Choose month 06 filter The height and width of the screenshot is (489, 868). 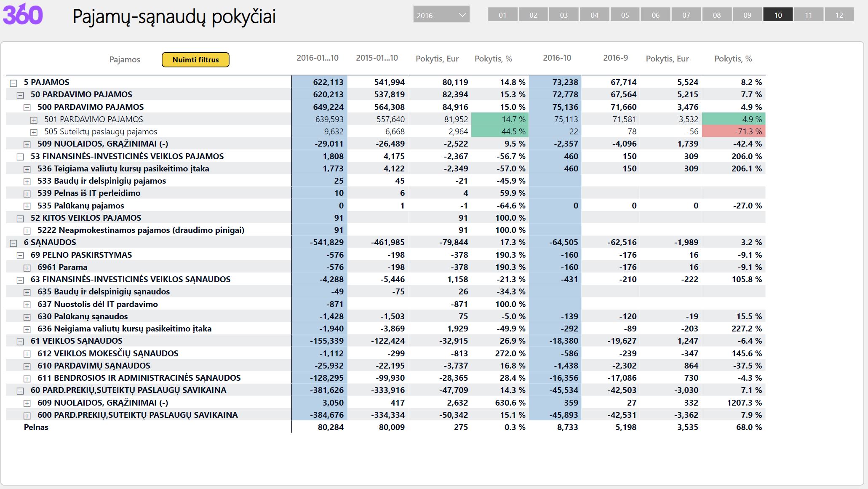pyautogui.click(x=656, y=15)
